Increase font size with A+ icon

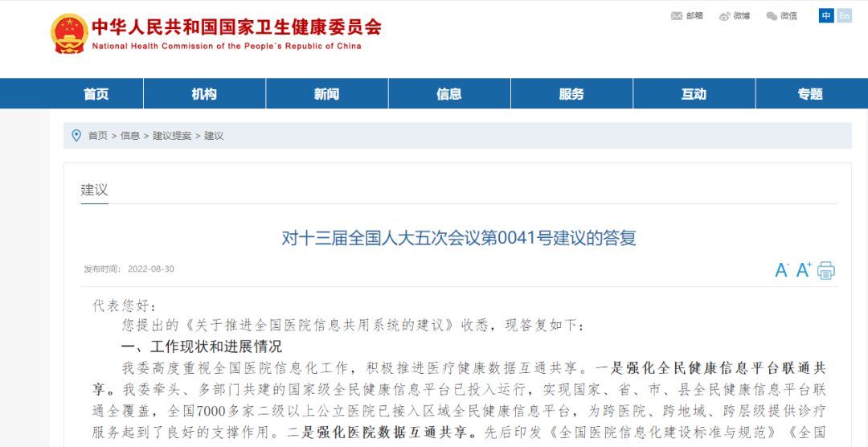pos(804,270)
